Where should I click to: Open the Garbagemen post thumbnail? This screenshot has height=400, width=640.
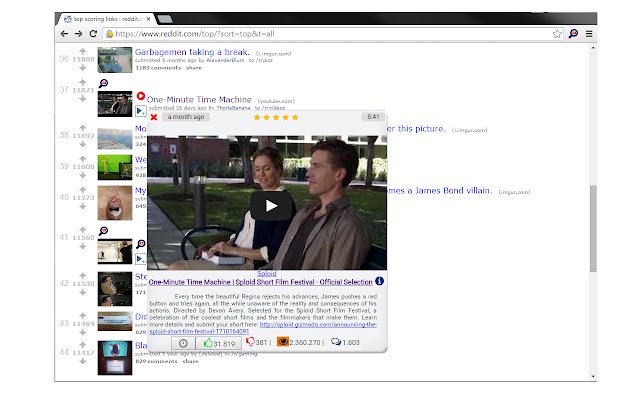pyautogui.click(x=115, y=60)
